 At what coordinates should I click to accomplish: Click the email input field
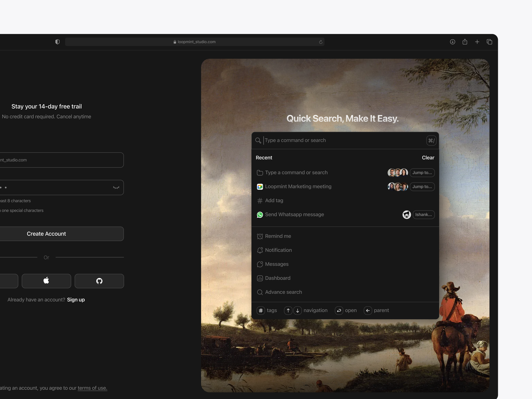(62, 160)
